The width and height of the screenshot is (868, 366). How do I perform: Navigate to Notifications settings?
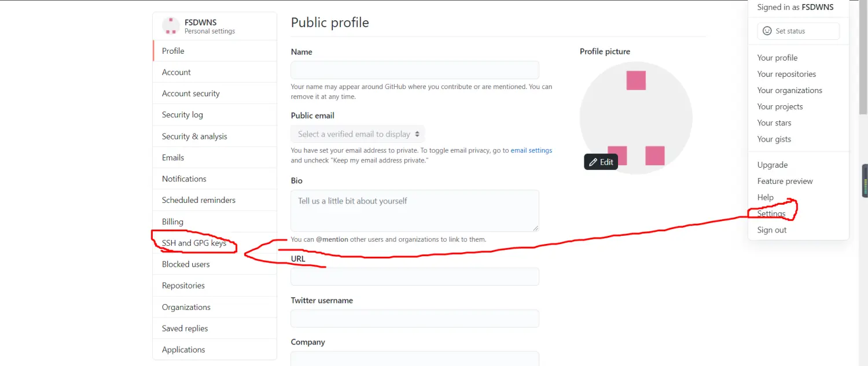coord(184,179)
